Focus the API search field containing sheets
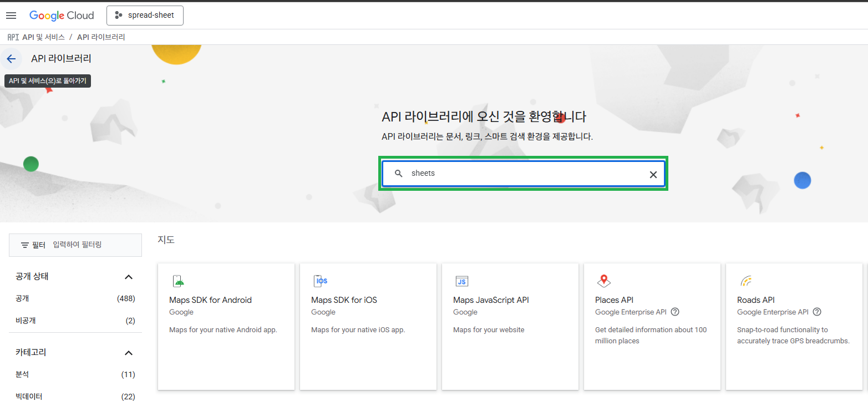 tap(523, 174)
